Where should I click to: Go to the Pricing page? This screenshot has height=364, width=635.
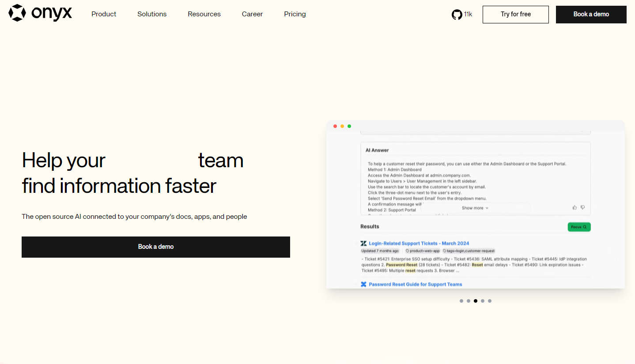click(295, 14)
